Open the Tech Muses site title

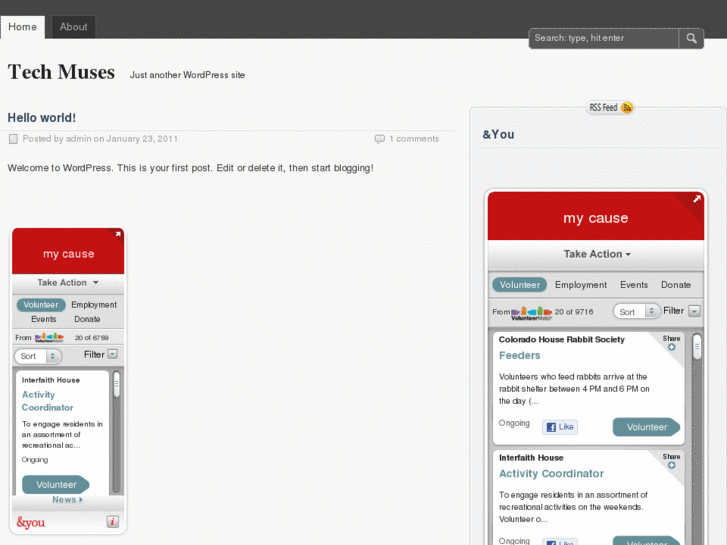[x=61, y=72]
